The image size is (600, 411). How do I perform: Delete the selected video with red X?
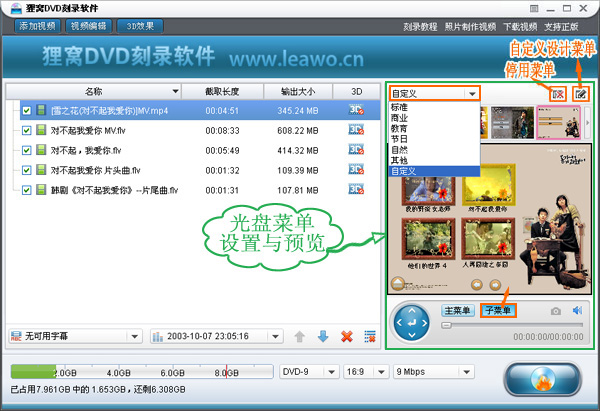pyautogui.click(x=347, y=336)
